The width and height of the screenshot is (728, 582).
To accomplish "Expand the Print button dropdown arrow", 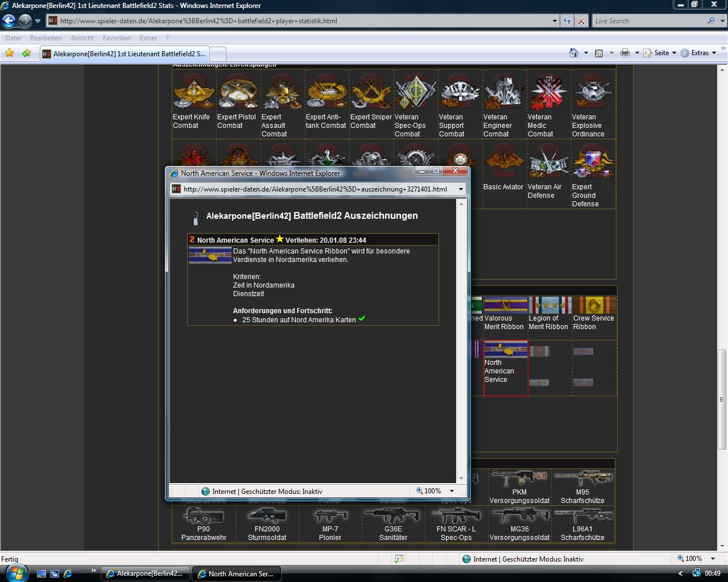I will click(x=637, y=53).
